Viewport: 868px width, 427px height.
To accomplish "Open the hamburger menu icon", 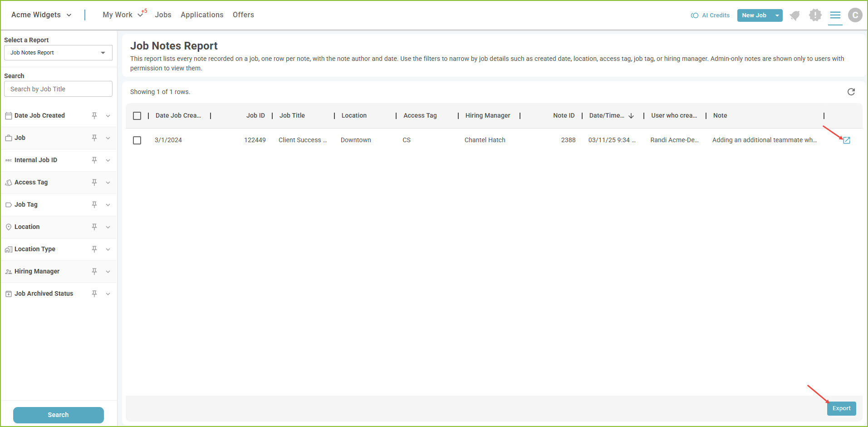I will pos(835,15).
